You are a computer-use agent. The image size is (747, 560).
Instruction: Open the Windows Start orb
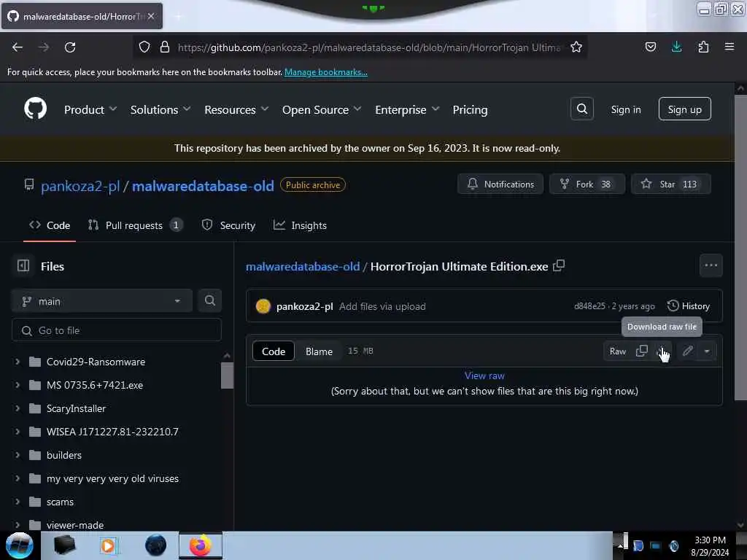pyautogui.click(x=19, y=545)
